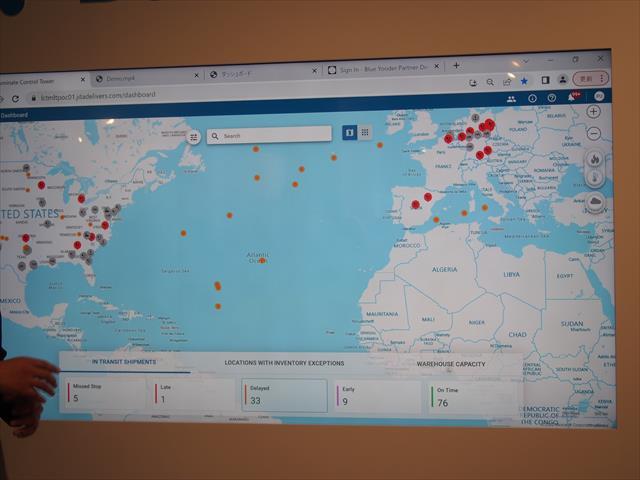The width and height of the screenshot is (640, 480).
Task: Click the map Search field
Action: tap(269, 135)
